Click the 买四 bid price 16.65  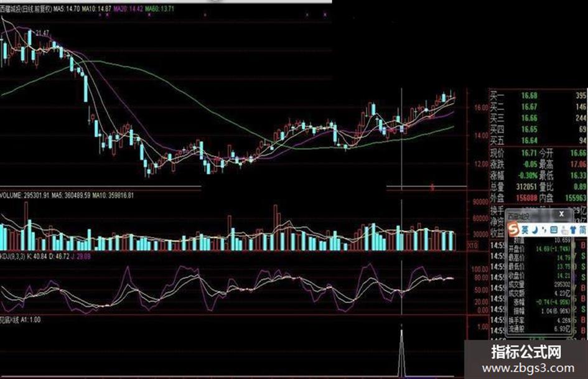[x=529, y=129]
